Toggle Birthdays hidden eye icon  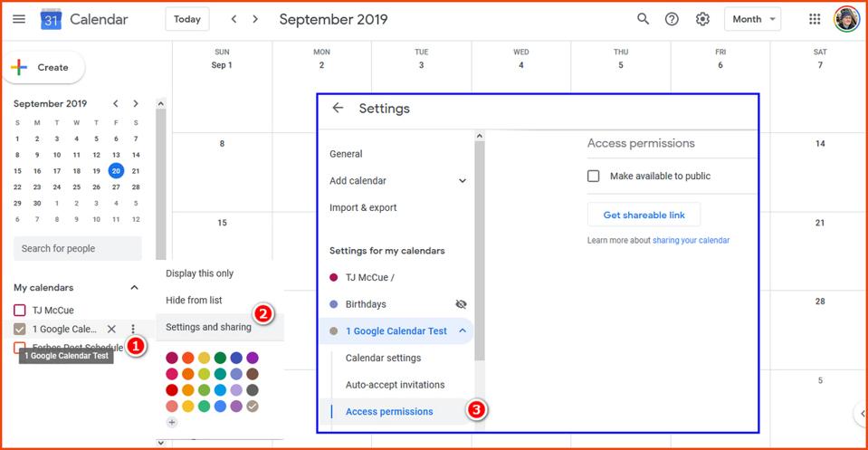tap(461, 304)
